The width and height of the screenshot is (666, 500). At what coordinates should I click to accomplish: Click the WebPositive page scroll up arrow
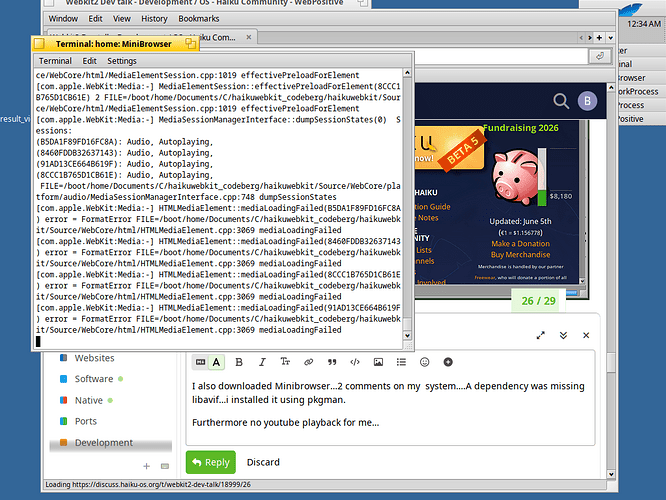(611, 87)
